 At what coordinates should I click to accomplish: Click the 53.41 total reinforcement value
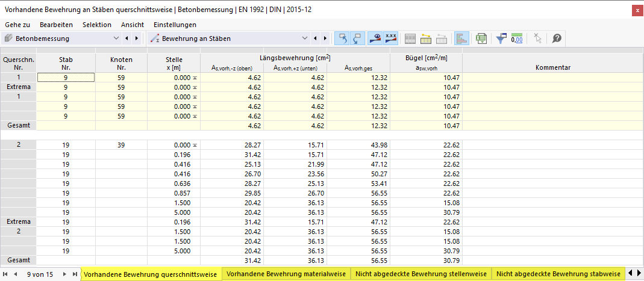click(x=358, y=184)
